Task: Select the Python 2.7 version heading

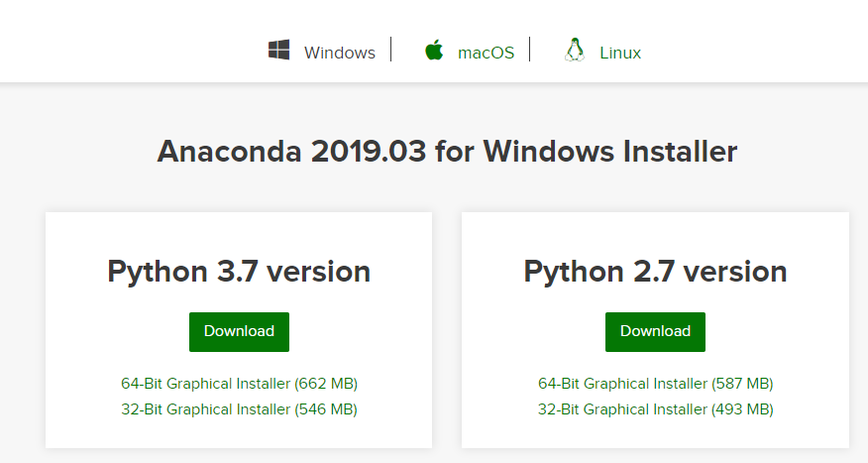Action: click(655, 272)
